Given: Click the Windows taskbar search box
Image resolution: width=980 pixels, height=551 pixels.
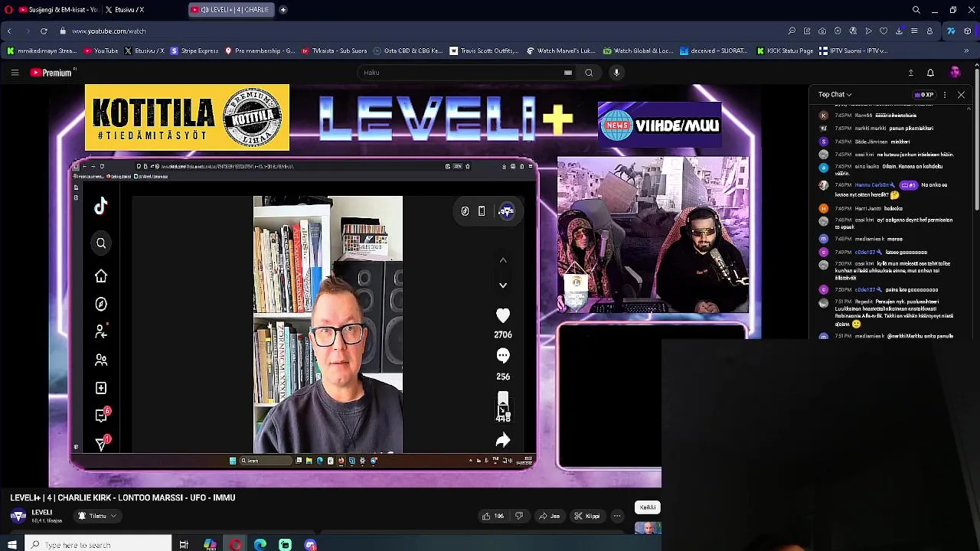Looking at the screenshot, I should (x=99, y=545).
